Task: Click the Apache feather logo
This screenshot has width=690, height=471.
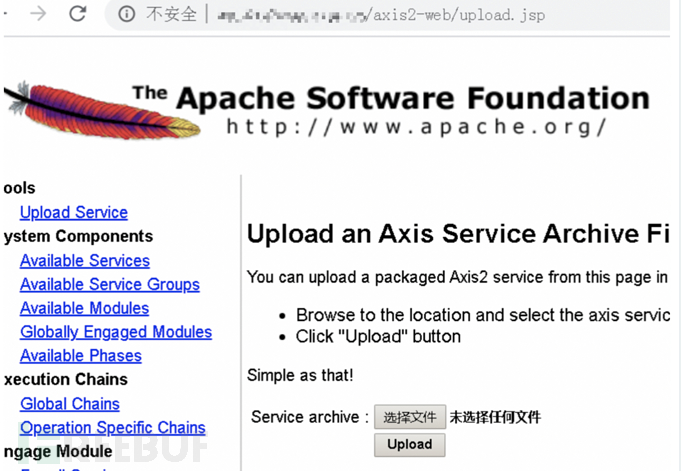Action: (101, 110)
